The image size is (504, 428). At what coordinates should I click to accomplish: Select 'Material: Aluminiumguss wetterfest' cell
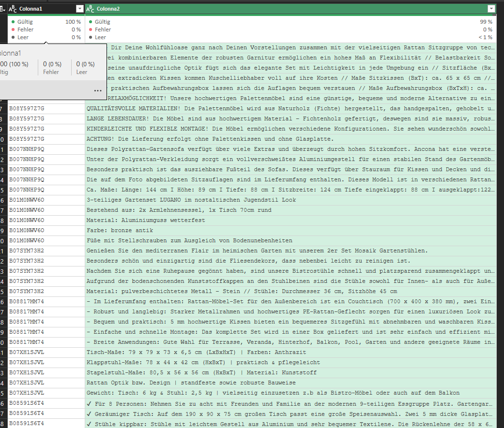pos(290,221)
